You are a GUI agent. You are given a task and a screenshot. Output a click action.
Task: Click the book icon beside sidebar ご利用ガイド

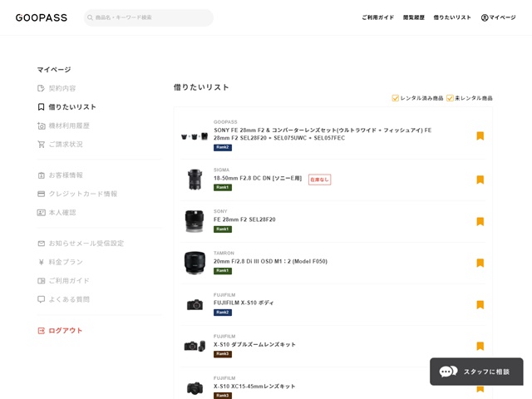pyautogui.click(x=41, y=281)
